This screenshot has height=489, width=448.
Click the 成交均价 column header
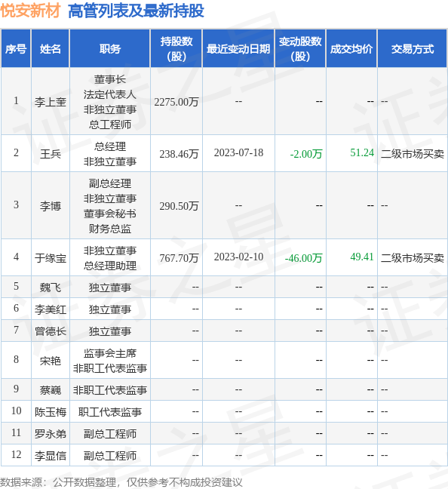[x=351, y=49]
